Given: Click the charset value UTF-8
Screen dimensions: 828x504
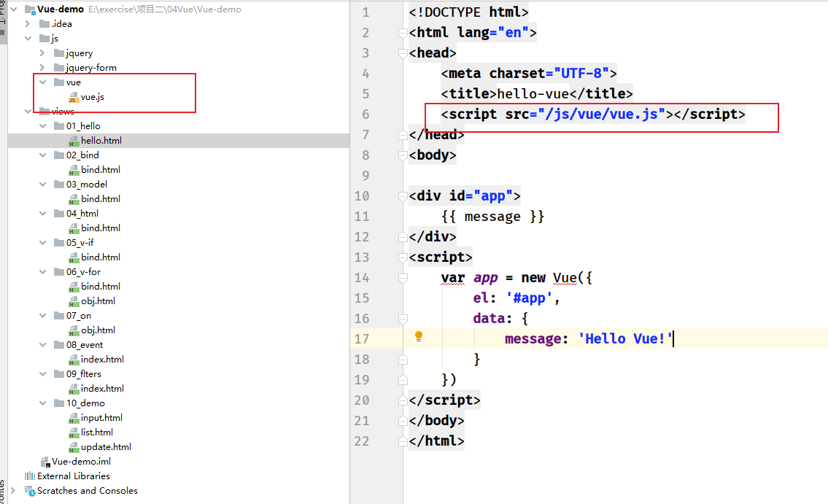Looking at the screenshot, I should 581,74.
